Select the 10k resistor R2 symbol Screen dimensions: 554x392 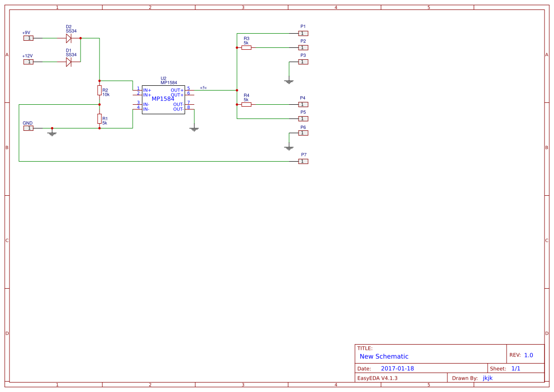click(x=100, y=91)
